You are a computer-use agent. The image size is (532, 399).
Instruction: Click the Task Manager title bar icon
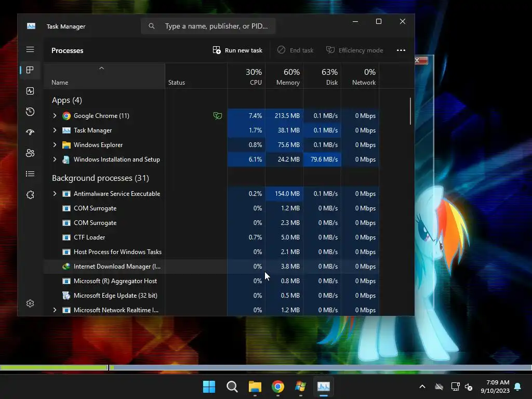click(x=31, y=26)
